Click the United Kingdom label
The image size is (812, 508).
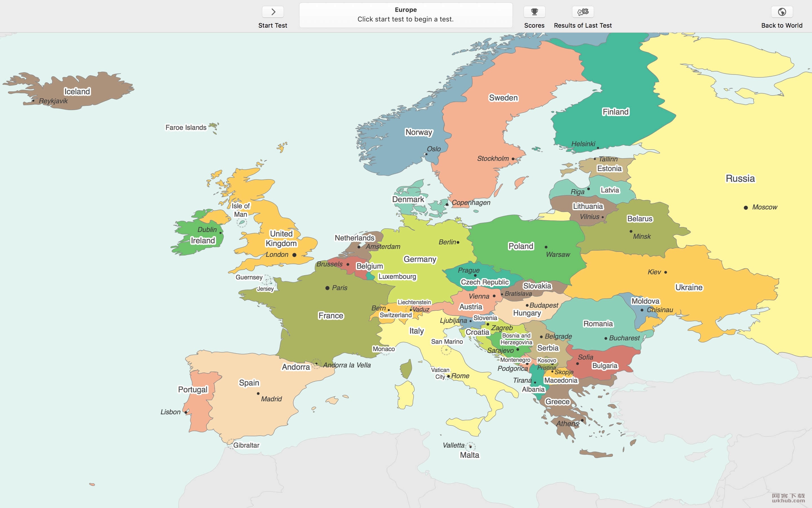point(281,238)
